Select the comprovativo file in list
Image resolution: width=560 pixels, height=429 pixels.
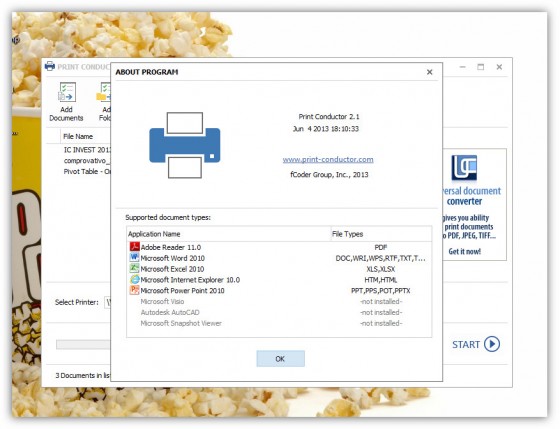point(87,161)
